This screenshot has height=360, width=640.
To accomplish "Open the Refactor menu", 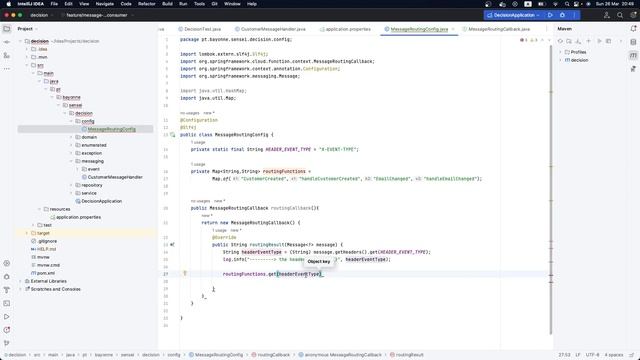I will [147, 4].
